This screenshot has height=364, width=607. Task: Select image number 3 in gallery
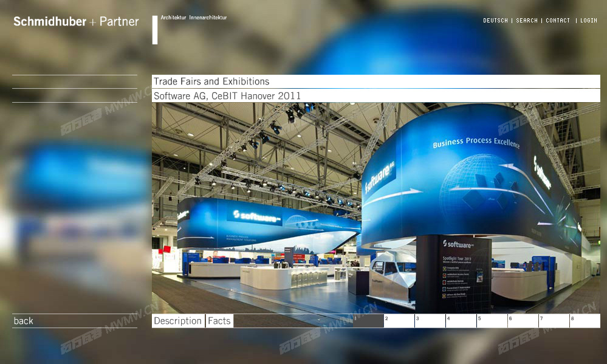430,321
